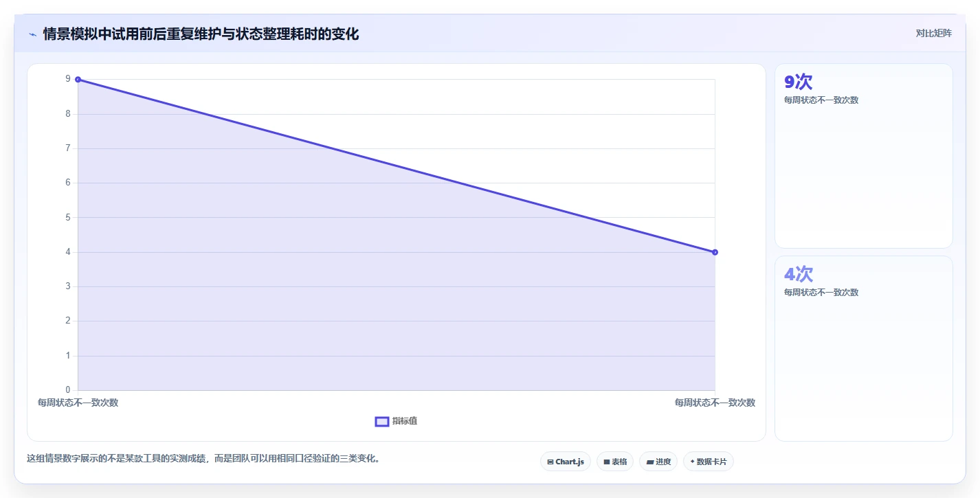Select the 表格 pill tag
The image size is (980, 498).
coord(615,462)
